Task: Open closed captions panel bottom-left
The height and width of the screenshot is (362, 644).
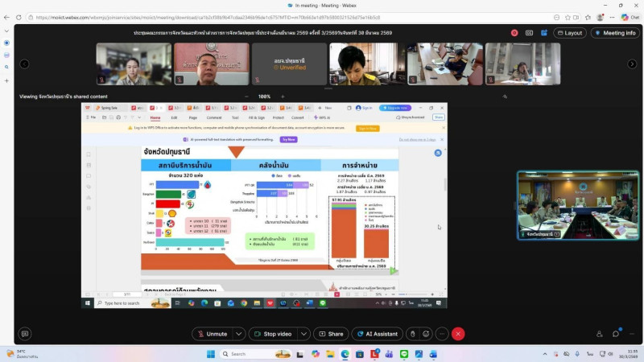Action: (x=25, y=334)
